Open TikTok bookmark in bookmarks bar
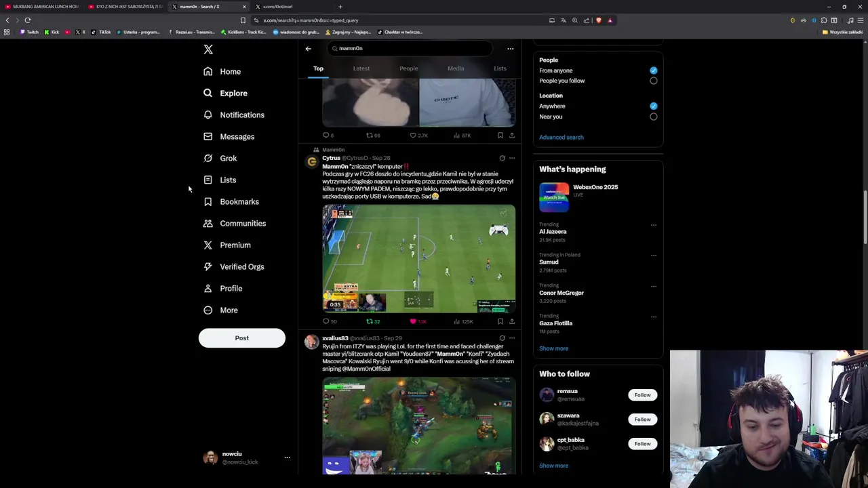This screenshot has height=488, width=868. [102, 32]
